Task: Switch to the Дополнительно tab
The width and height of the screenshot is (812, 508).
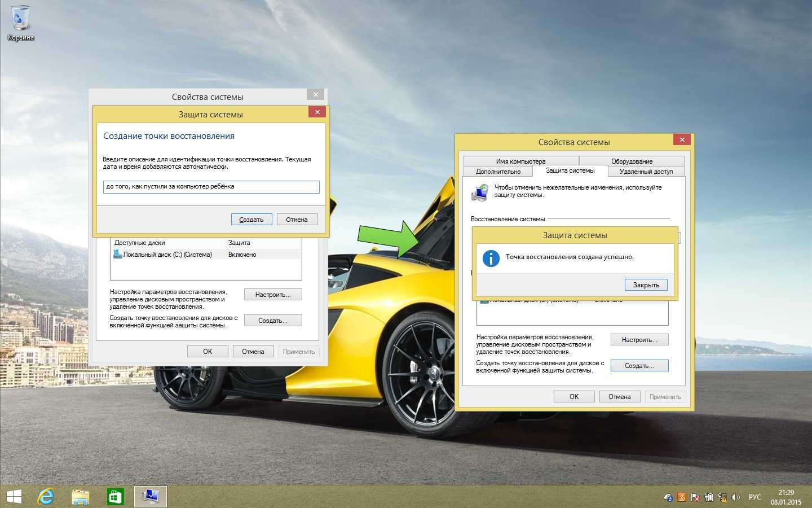Action: tap(498, 172)
